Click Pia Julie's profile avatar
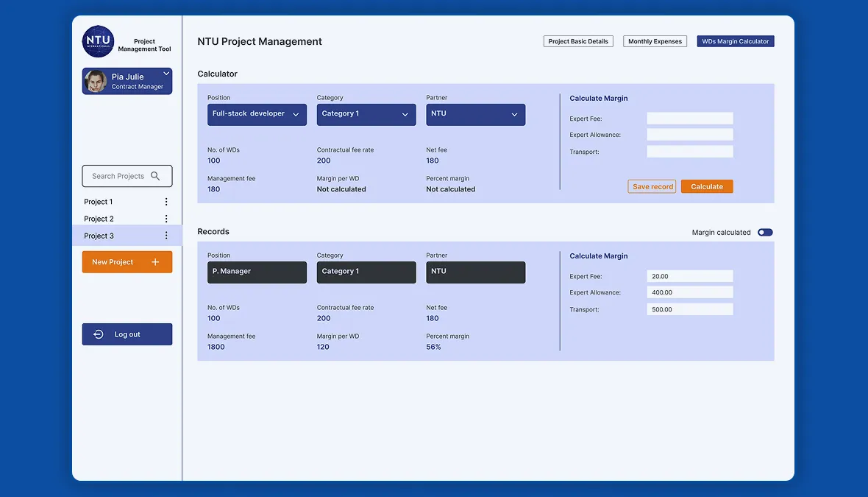 96,82
